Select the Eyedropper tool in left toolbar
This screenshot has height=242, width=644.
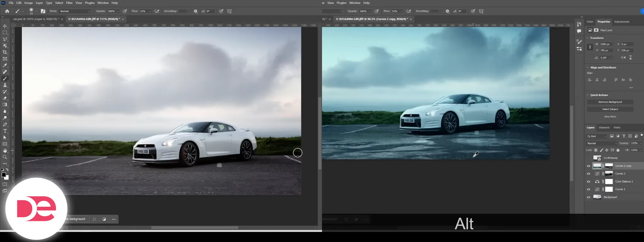coord(5,66)
